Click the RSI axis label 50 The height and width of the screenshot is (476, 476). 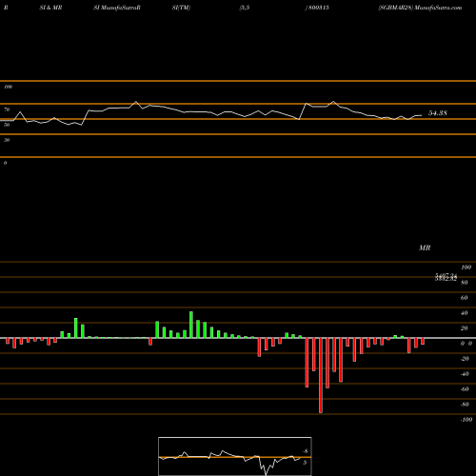point(7,125)
